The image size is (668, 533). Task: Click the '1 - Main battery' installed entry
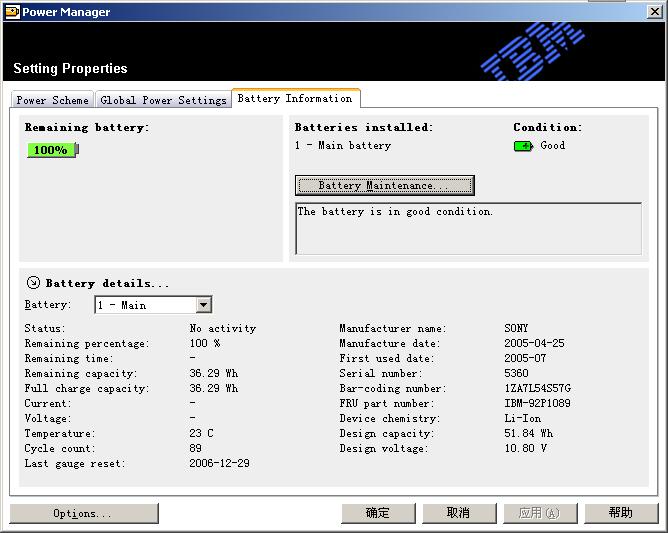[x=343, y=146]
